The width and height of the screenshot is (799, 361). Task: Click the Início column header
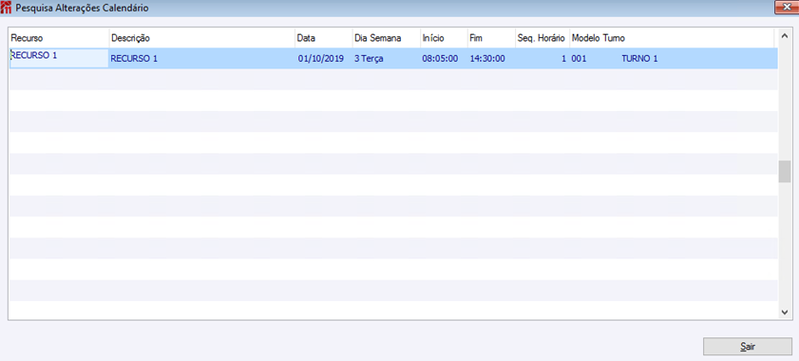point(444,38)
